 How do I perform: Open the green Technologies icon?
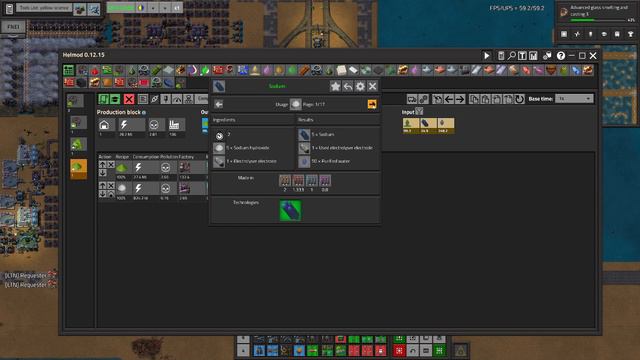[x=290, y=211]
